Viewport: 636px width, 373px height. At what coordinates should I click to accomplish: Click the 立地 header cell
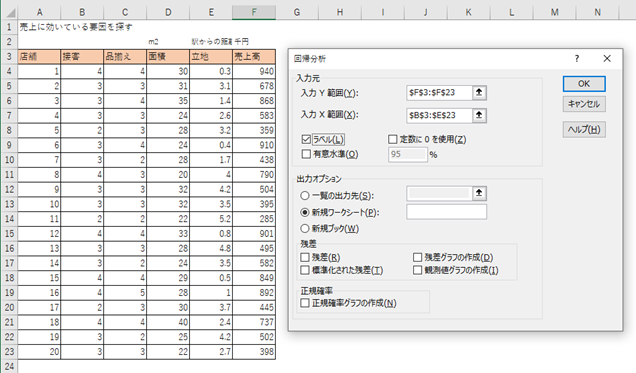tap(211, 56)
